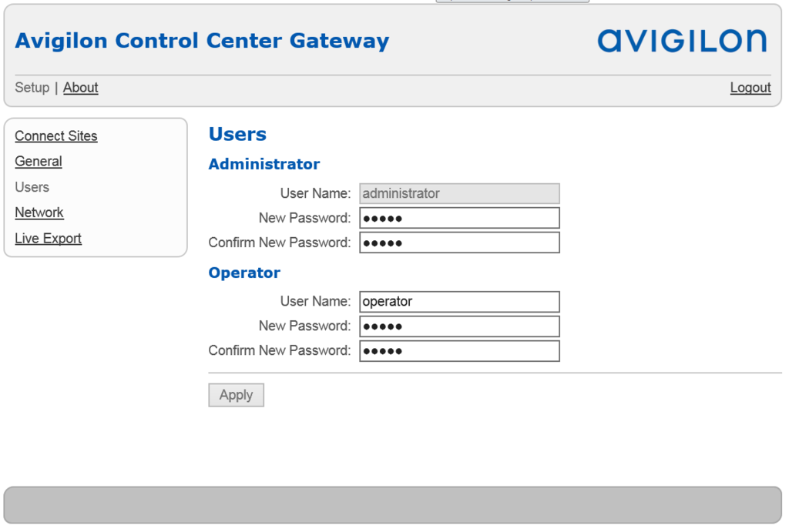The width and height of the screenshot is (789, 532).
Task: Log out using the Logout link
Action: (x=750, y=88)
